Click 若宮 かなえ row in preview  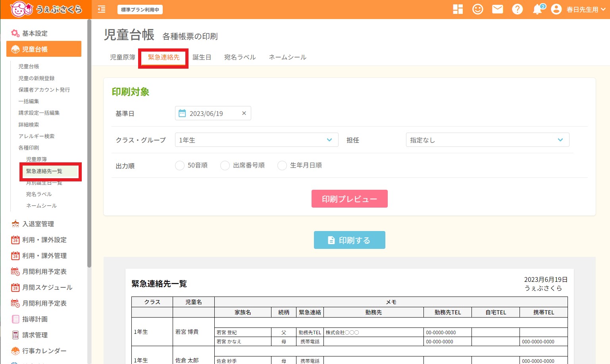pos(229,341)
